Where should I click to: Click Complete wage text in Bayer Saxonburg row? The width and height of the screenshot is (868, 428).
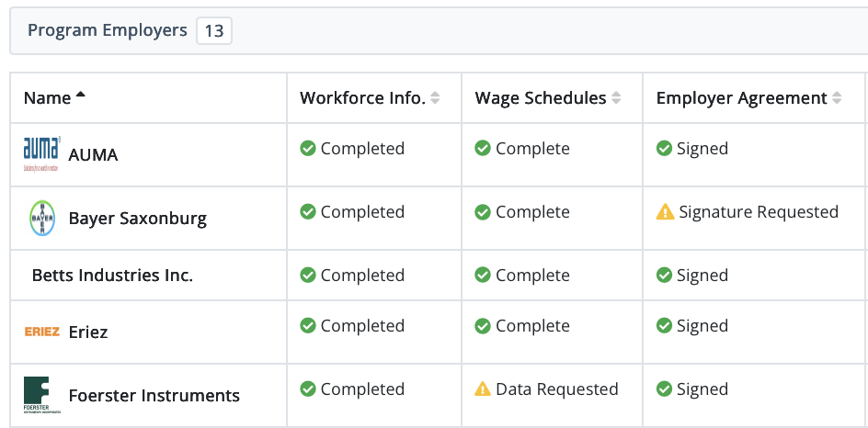pyautogui.click(x=532, y=212)
